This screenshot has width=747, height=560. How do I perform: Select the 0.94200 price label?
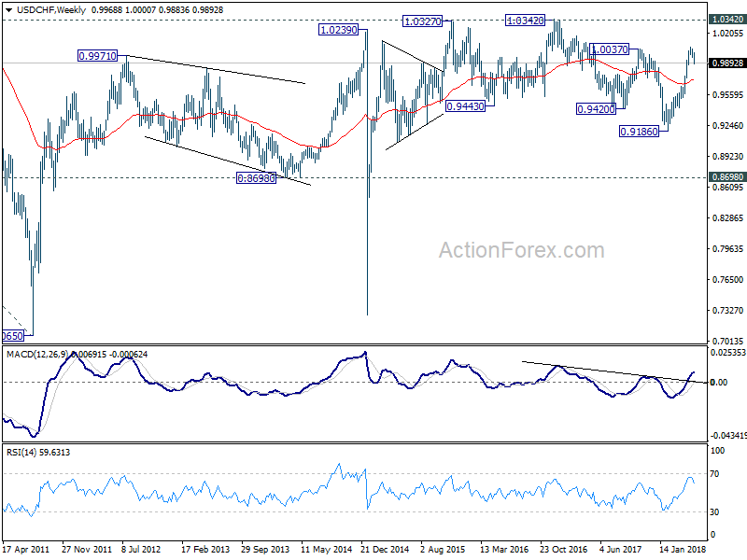coord(596,109)
